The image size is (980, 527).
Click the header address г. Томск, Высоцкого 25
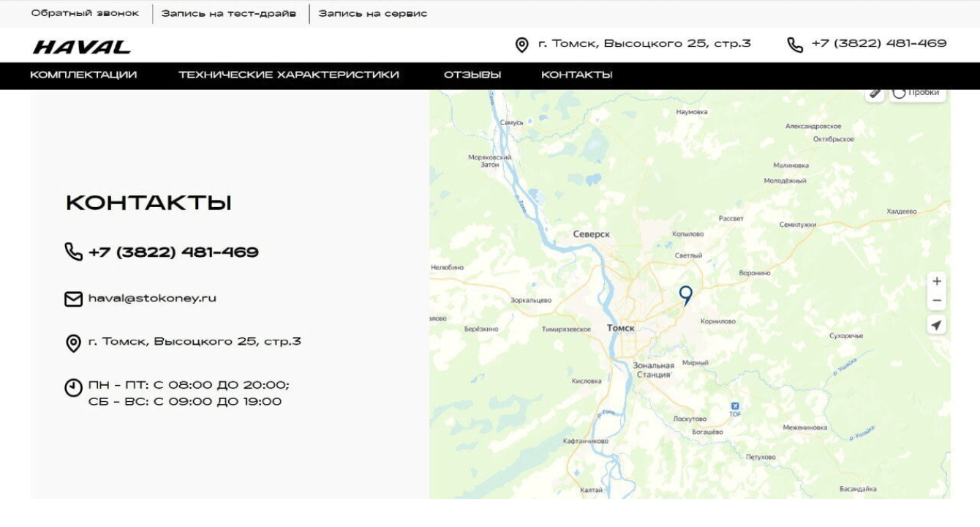(644, 44)
